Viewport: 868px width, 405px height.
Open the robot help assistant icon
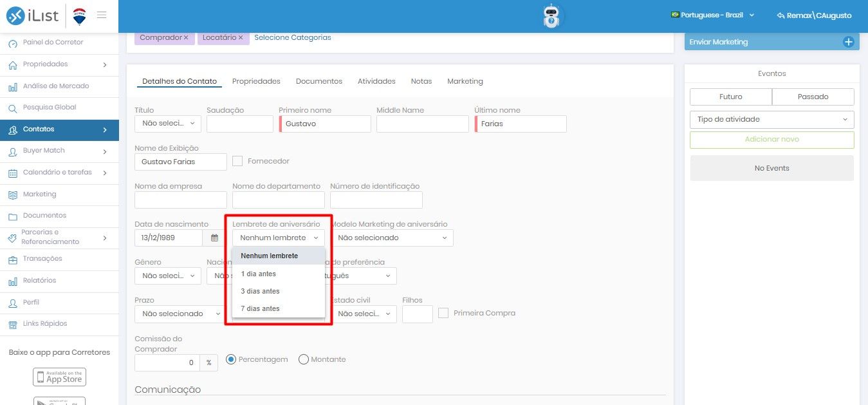(551, 16)
